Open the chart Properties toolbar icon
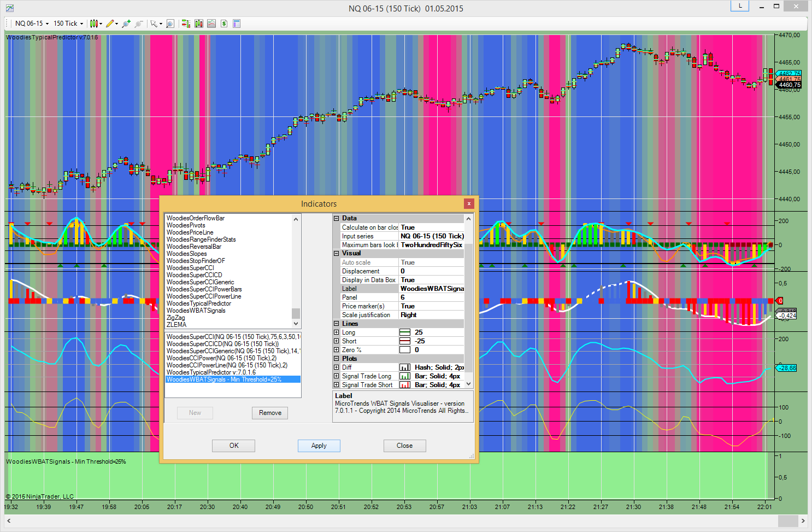Screen dimensions: 812x532 pyautogui.click(x=237, y=24)
